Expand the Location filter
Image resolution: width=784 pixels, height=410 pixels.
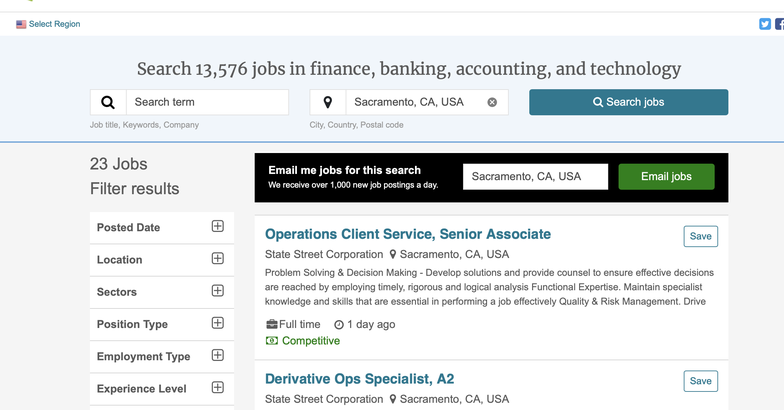click(x=218, y=258)
